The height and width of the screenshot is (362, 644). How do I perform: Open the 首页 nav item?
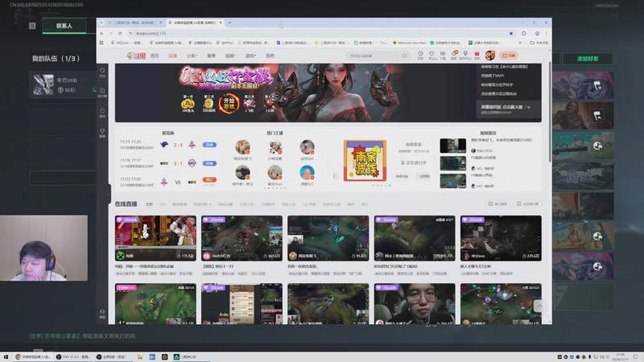click(x=155, y=56)
